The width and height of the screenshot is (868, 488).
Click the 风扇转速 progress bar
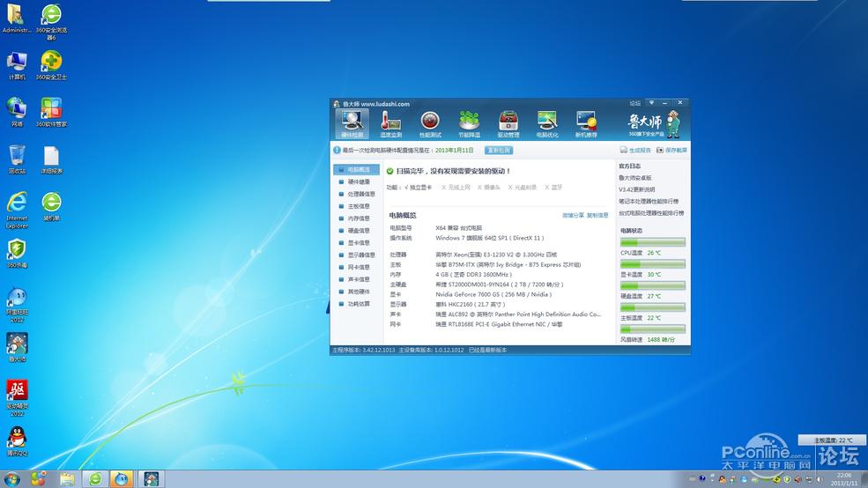[x=653, y=329]
